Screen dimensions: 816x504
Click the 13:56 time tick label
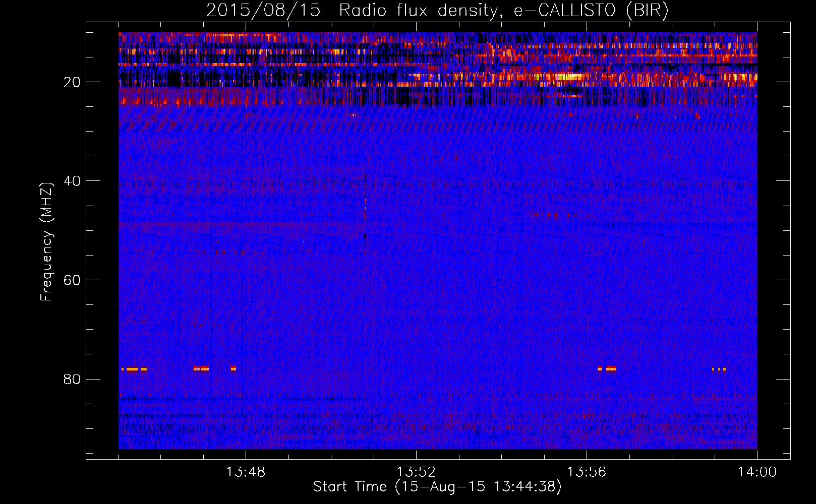pos(587,472)
